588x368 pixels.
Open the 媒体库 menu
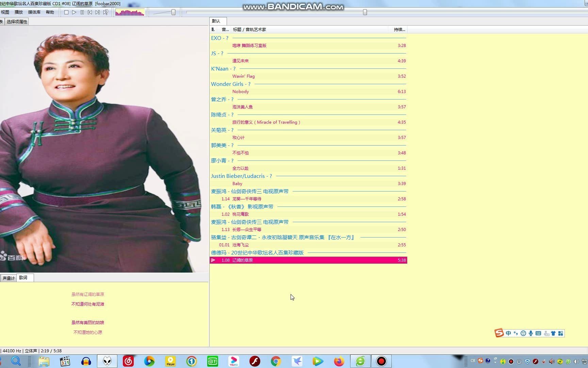click(x=34, y=12)
